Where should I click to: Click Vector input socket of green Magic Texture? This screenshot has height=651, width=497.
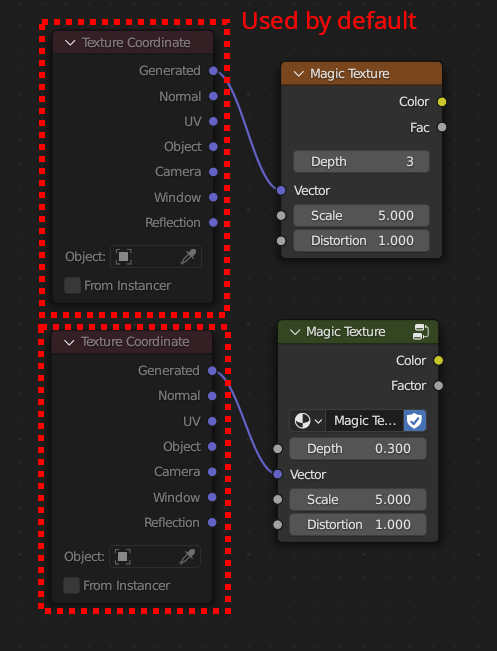click(278, 474)
